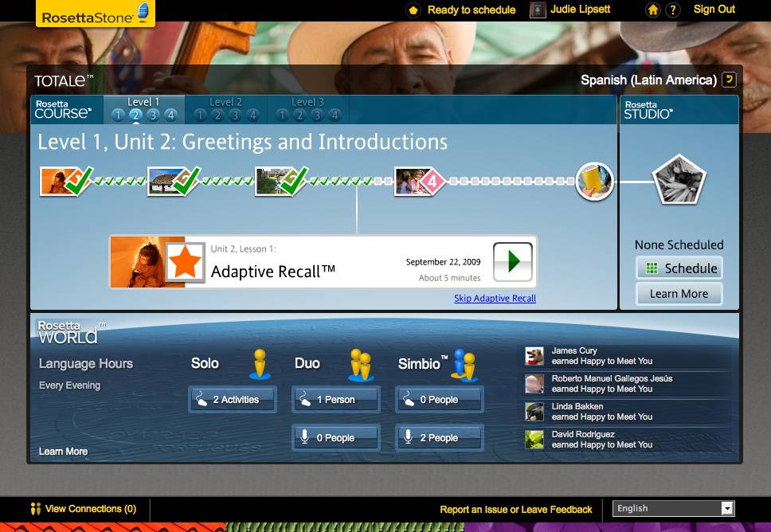Click Report an Issue or Leave Feedback
Image resolution: width=771 pixels, height=532 pixels.
pyautogui.click(x=516, y=510)
